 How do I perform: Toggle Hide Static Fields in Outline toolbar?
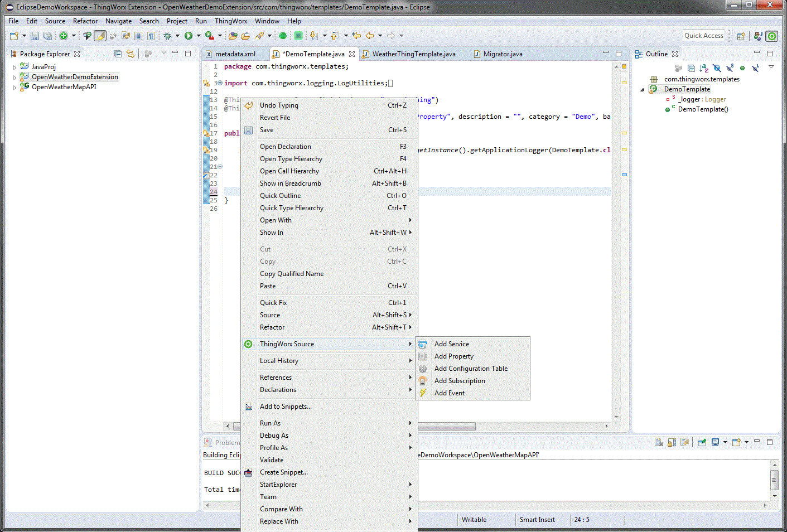coord(730,69)
